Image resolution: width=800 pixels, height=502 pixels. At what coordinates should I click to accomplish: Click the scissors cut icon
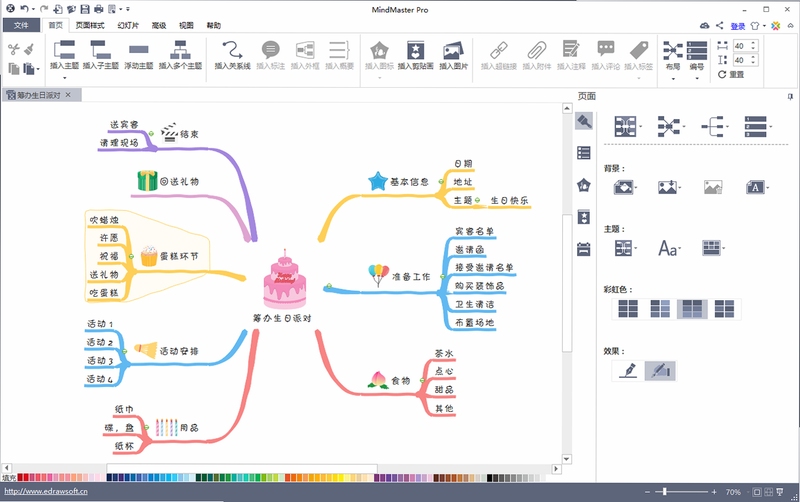pos(14,49)
